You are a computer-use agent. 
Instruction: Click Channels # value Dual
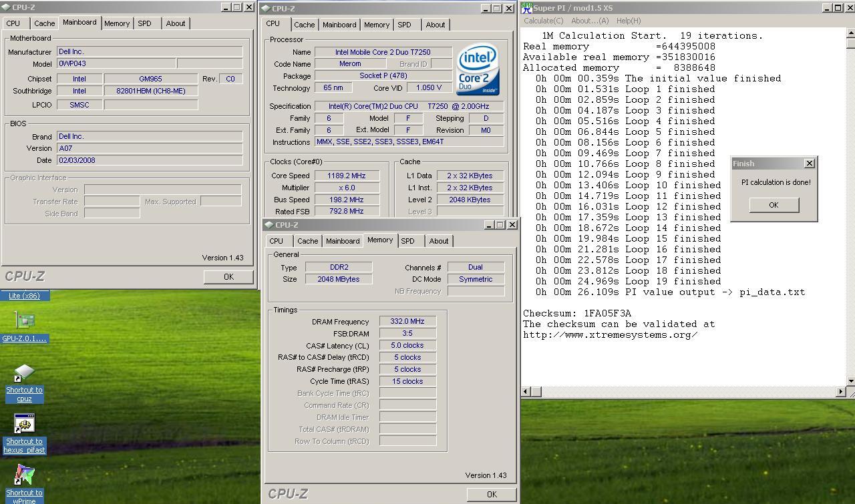click(476, 267)
